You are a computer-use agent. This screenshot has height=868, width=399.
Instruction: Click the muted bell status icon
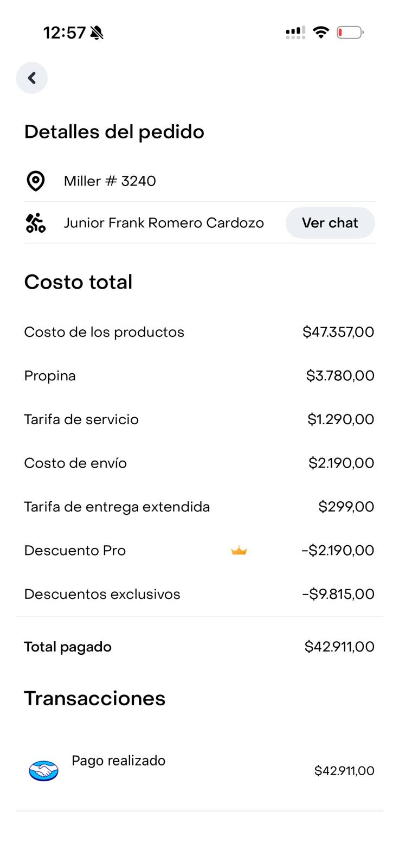[97, 33]
